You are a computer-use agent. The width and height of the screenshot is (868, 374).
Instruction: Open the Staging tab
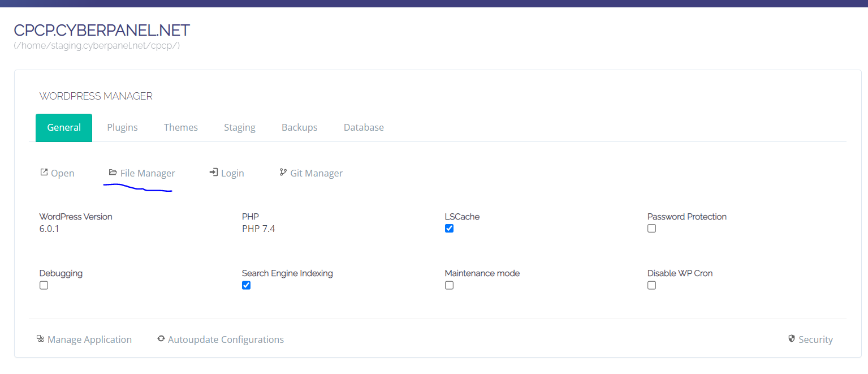(x=240, y=127)
